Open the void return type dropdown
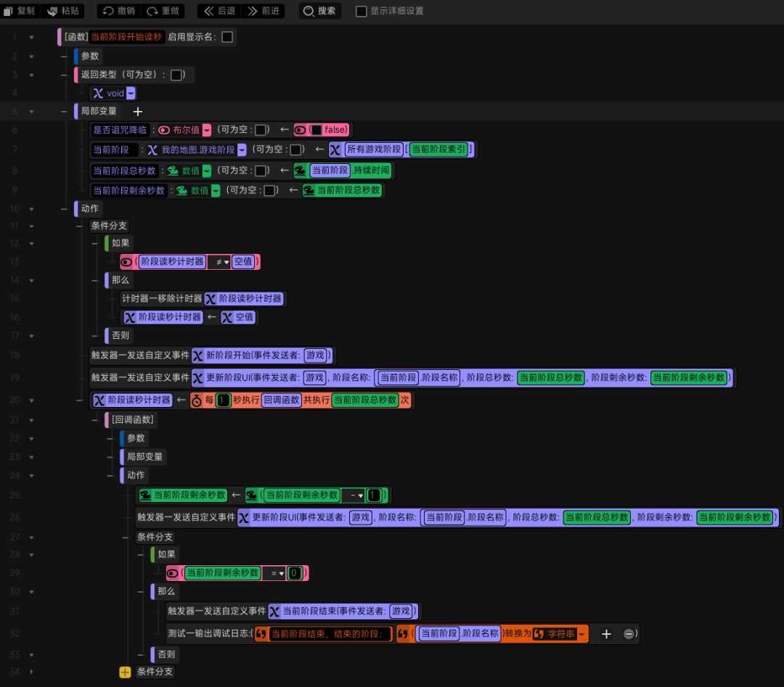 pos(131,94)
